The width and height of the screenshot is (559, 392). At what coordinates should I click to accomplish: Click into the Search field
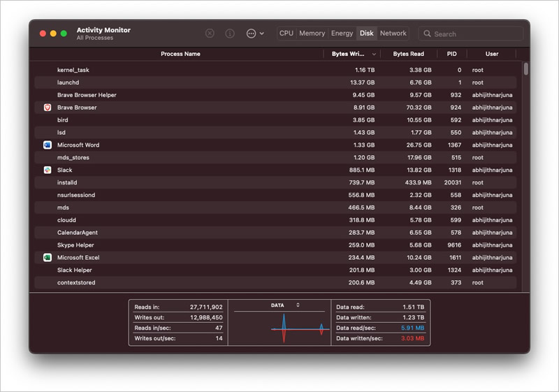coord(470,34)
